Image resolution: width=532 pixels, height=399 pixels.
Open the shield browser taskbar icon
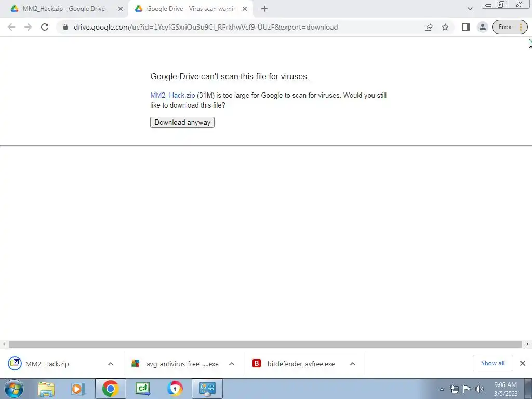pyautogui.click(x=175, y=389)
